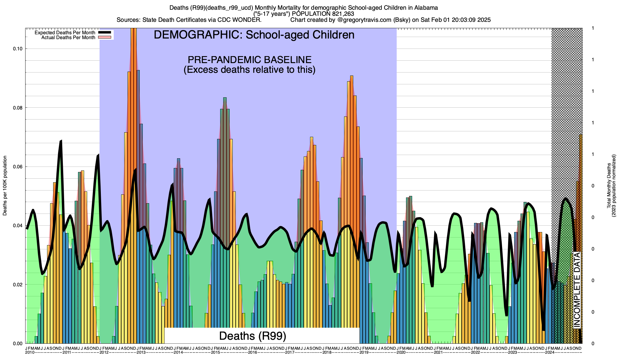
Task: Click the 2021 year label on x-axis
Action: tap(438, 352)
